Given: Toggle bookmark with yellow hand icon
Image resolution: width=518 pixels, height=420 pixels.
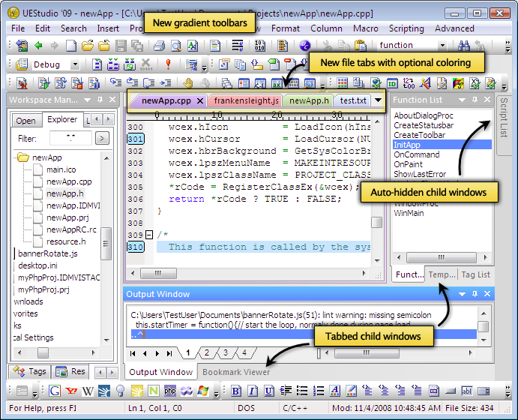Looking at the screenshot, I should pyautogui.click(x=187, y=83).
